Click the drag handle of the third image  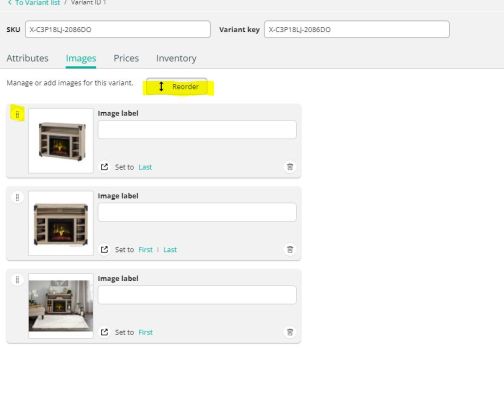click(17, 280)
